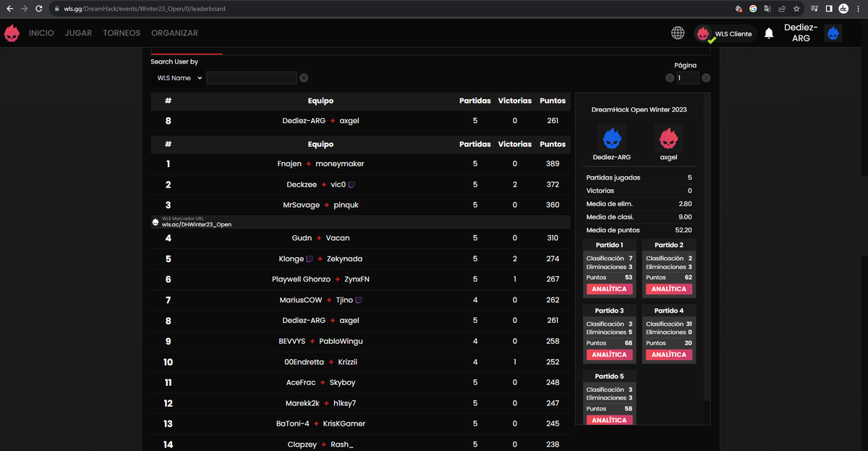Click the share page icon in address bar

(x=782, y=9)
